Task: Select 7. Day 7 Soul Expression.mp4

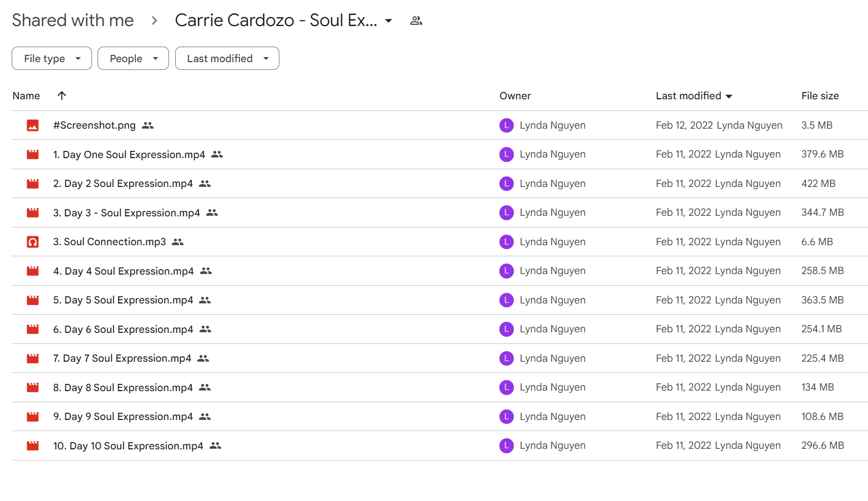Action: point(122,358)
